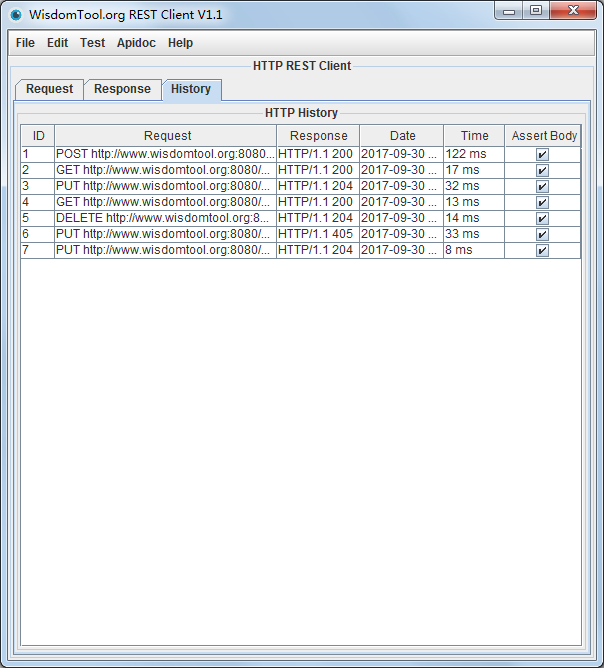
Task: Maximize the REST Client window
Action: click(x=536, y=11)
